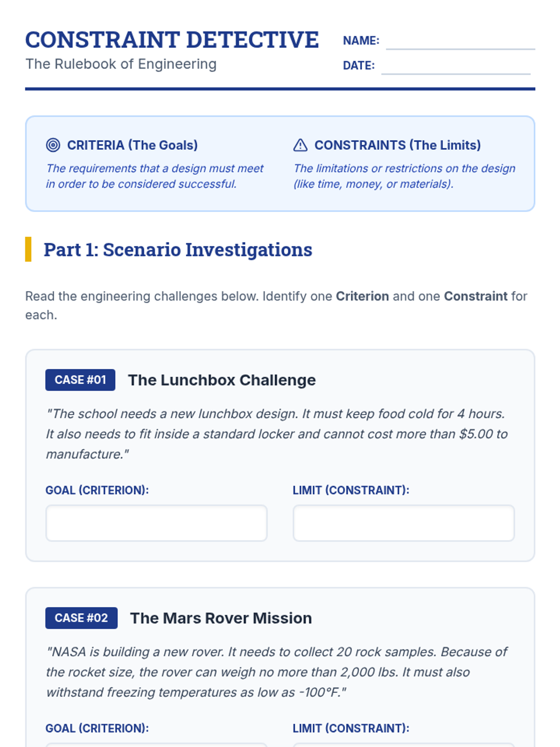Screen dimensions: 560x747
Task: Click the bold word Constraint in instructions
Action: point(476,296)
